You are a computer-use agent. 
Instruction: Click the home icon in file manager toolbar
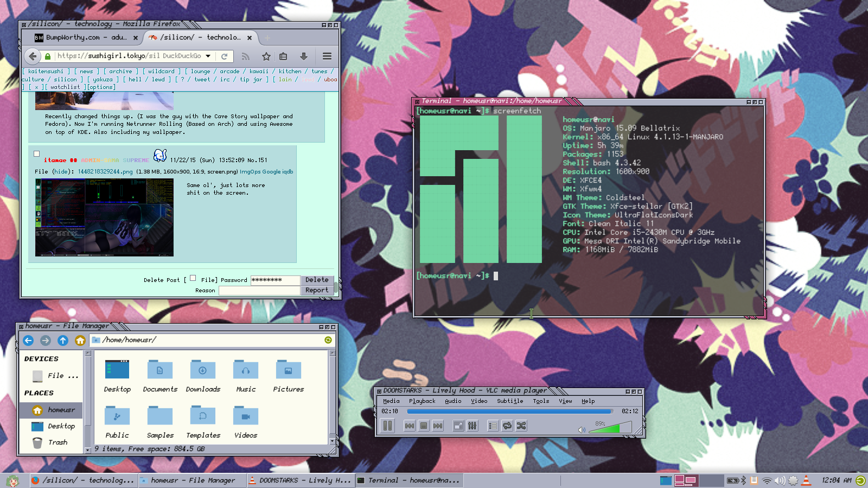[x=80, y=341]
